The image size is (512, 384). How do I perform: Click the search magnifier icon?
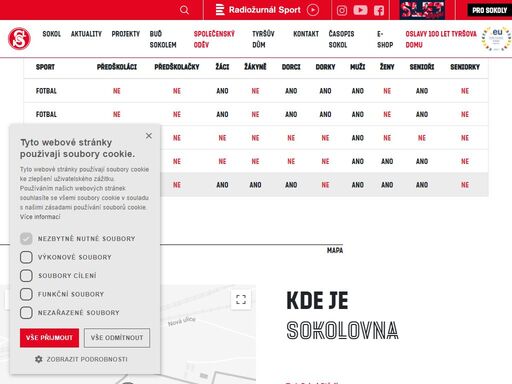[184, 10]
